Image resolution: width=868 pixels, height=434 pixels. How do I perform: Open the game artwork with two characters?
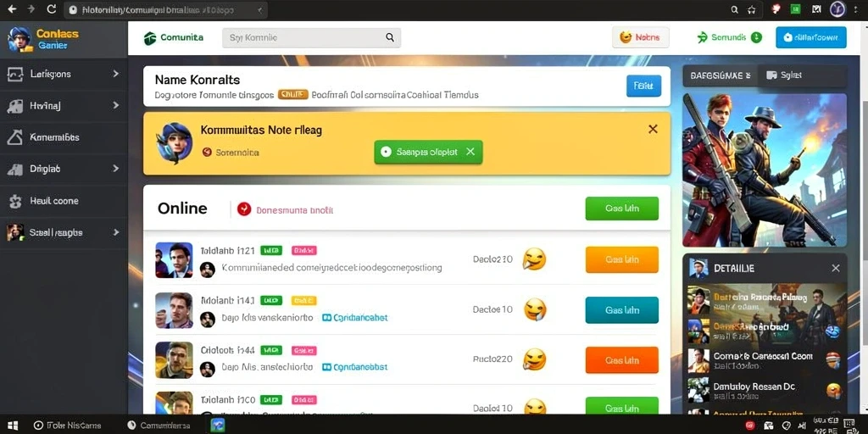click(765, 170)
